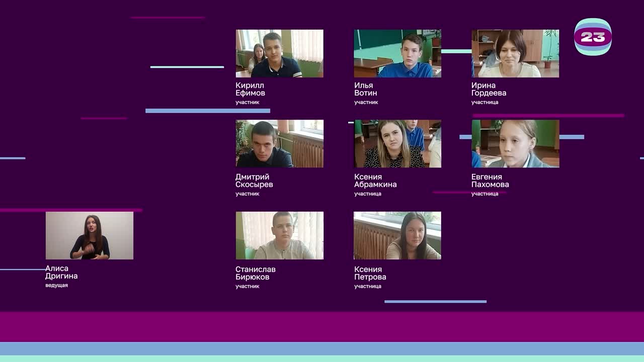This screenshot has width=644, height=362.
Task: Click the name label Кирилл Ефимов
Action: pos(250,89)
